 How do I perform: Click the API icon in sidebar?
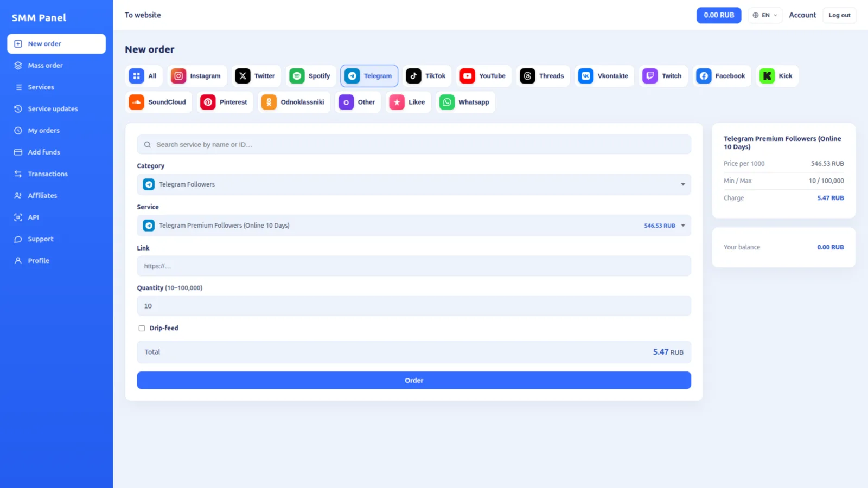18,217
